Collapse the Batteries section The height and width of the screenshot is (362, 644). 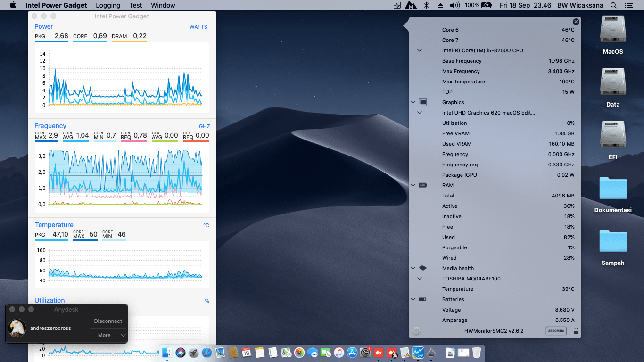(x=413, y=299)
